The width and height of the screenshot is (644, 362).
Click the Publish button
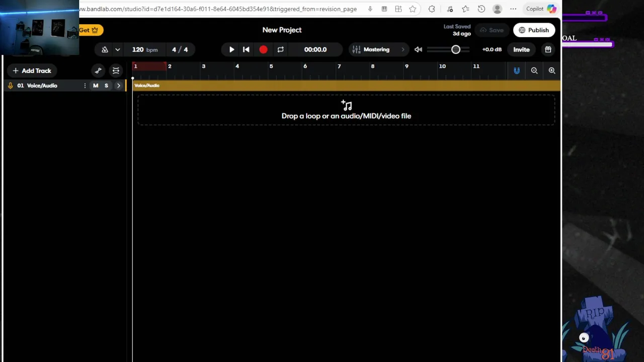pos(534,30)
